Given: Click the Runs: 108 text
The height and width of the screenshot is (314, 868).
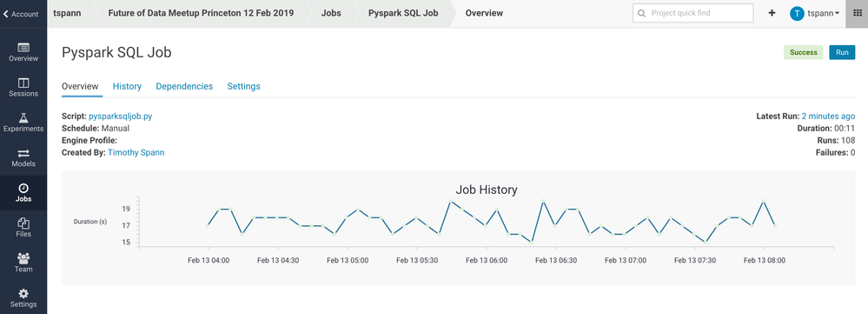Looking at the screenshot, I should [x=837, y=140].
